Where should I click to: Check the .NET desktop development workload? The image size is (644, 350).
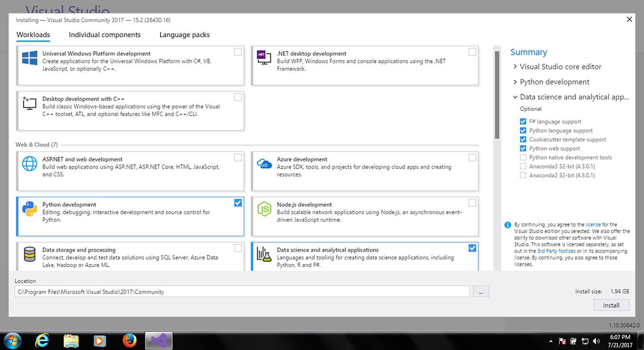472,52
